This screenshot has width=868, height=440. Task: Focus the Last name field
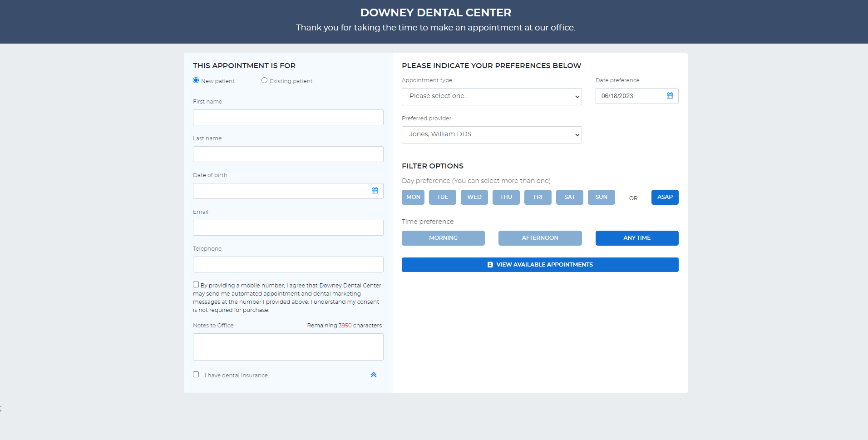[x=288, y=154]
